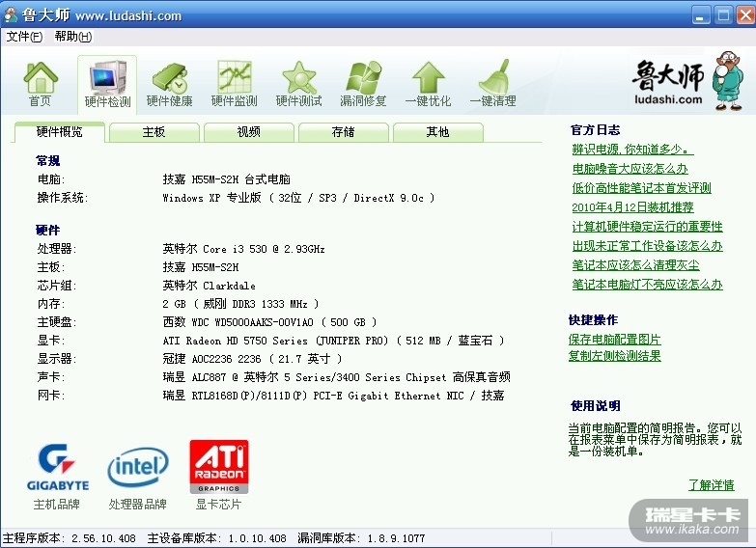Open the 文件(F) menu
Image resolution: width=756 pixels, height=548 pixels.
(24, 37)
